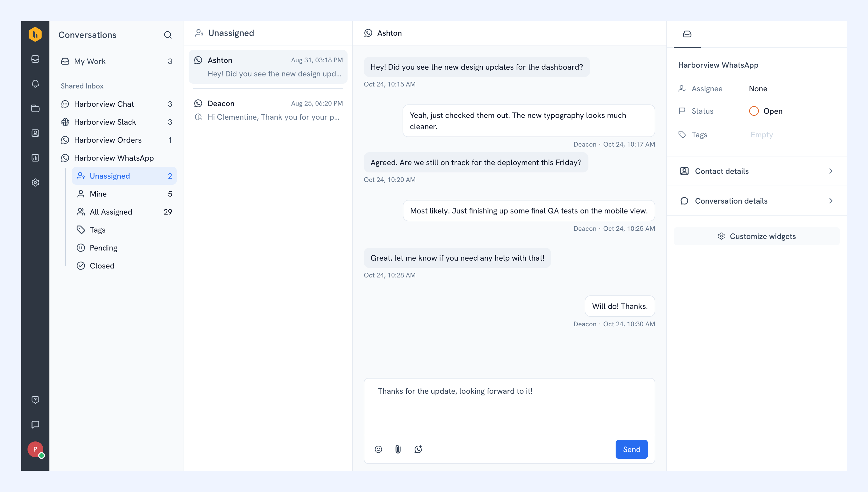The image size is (868, 492).
Task: Open help question bubble icon
Action: click(35, 400)
